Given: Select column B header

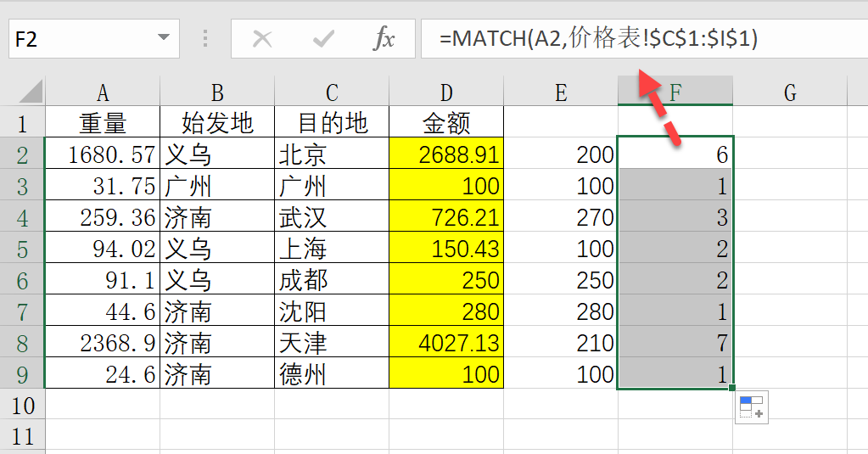Looking at the screenshot, I should pyautogui.click(x=217, y=92).
